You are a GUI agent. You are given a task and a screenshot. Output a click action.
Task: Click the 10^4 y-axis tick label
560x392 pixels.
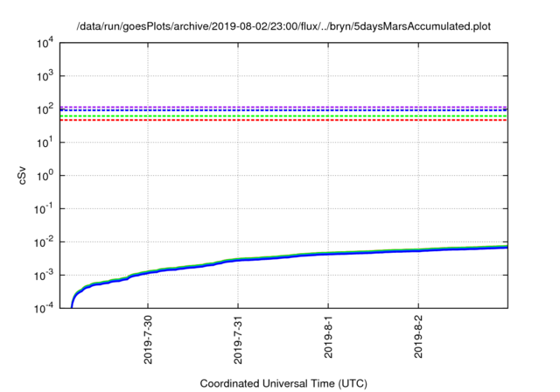click(x=45, y=43)
